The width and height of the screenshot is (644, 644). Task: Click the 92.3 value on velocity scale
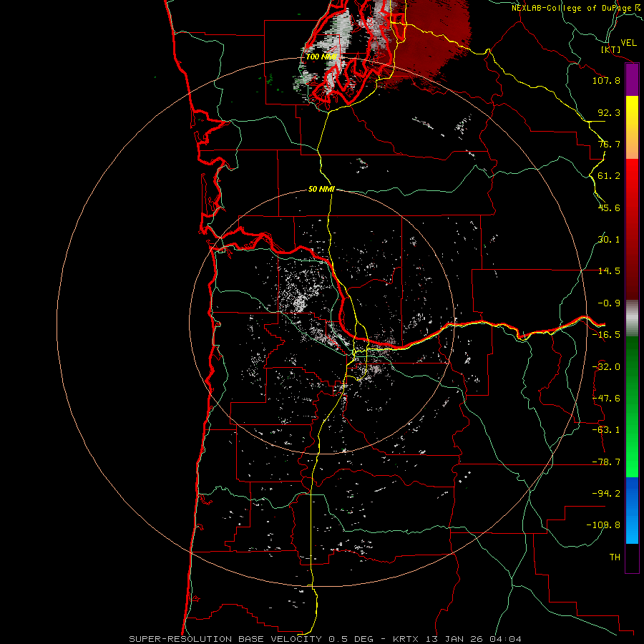609,112
